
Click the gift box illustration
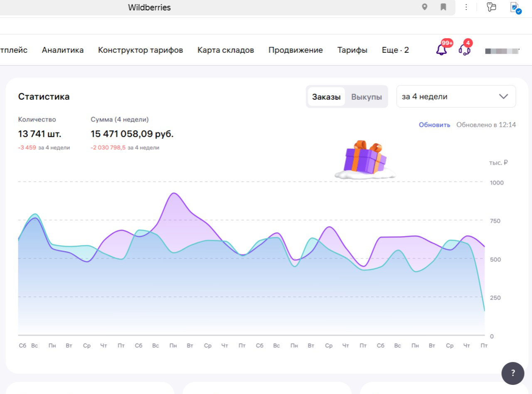click(365, 160)
